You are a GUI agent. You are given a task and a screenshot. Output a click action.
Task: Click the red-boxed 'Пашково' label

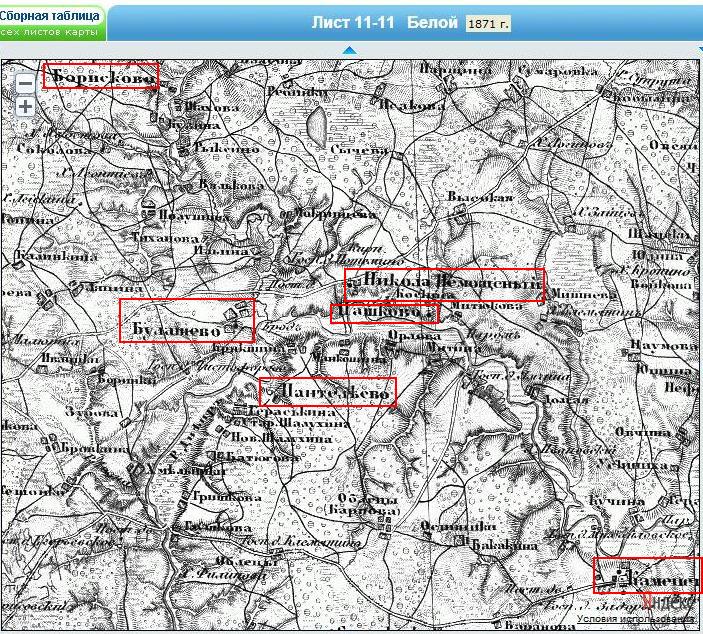(384, 313)
